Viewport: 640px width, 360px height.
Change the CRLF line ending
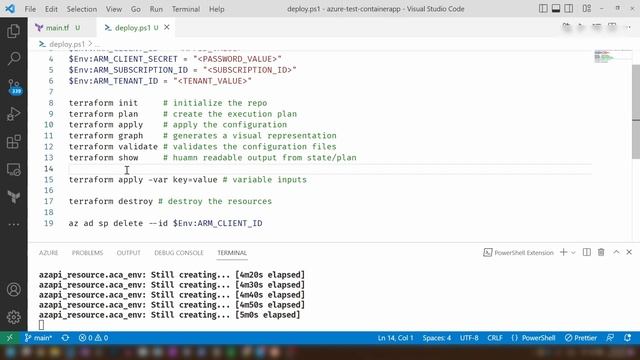coord(495,338)
